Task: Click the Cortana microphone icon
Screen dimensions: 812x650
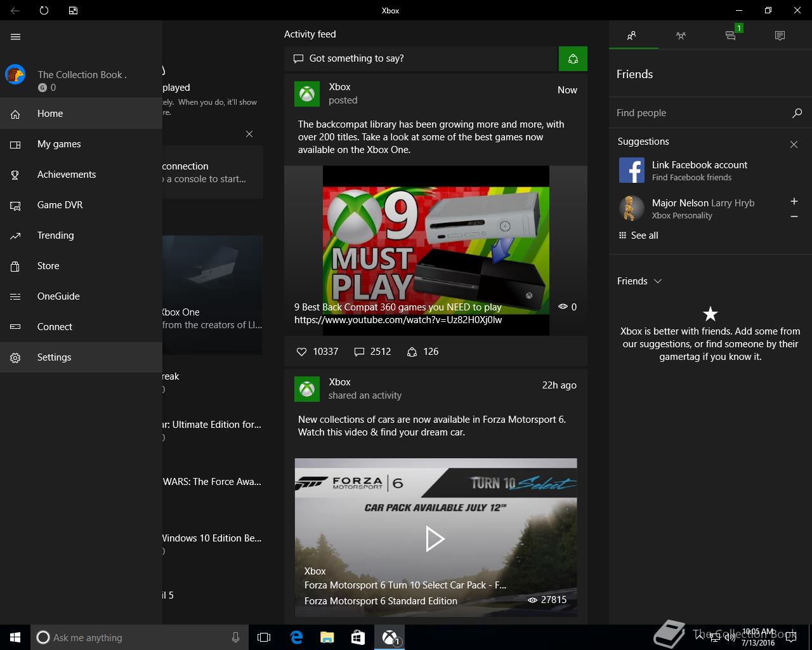Action: [x=236, y=637]
